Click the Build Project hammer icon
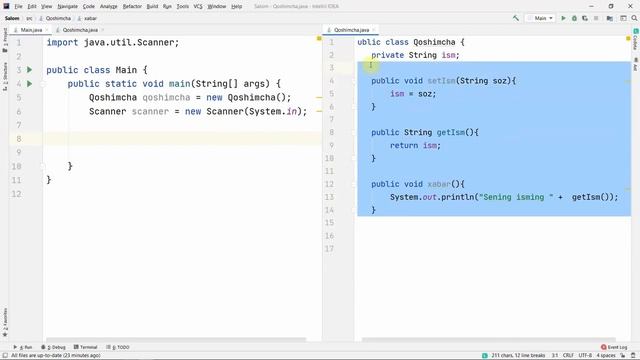This screenshot has height=360, width=640. [516, 18]
